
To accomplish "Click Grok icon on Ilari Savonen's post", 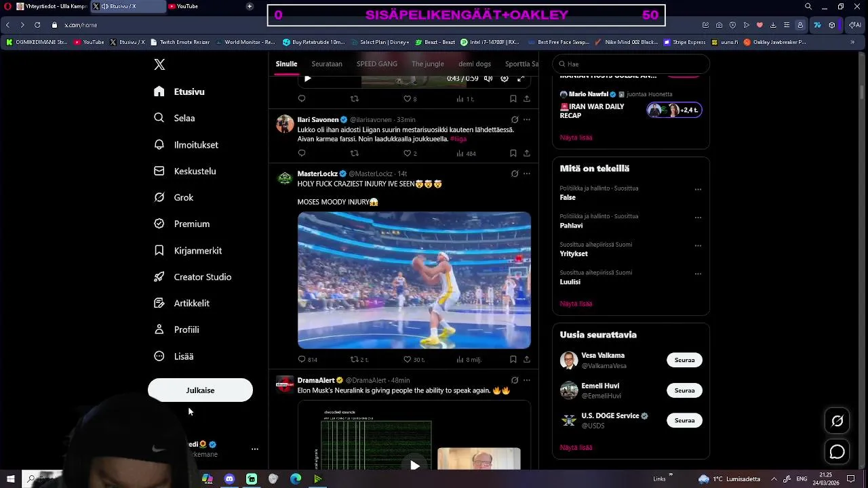I will [x=515, y=119].
